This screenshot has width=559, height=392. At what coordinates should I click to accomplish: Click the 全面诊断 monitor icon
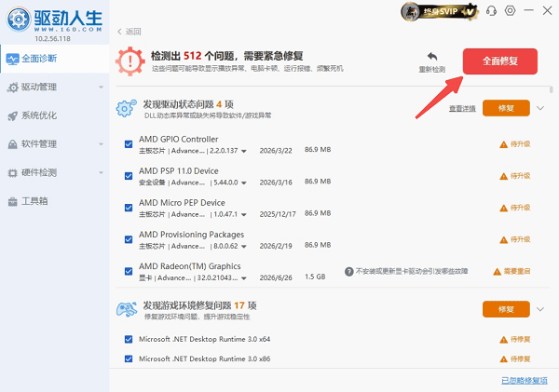click(13, 59)
